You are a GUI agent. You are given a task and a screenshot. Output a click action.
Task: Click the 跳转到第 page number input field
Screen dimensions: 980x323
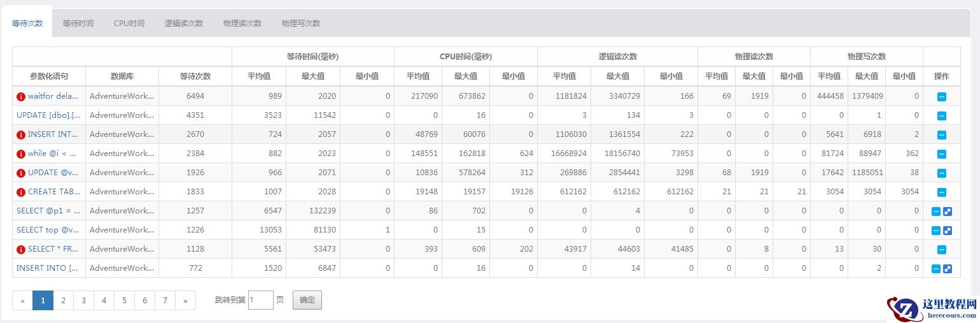pyautogui.click(x=260, y=300)
